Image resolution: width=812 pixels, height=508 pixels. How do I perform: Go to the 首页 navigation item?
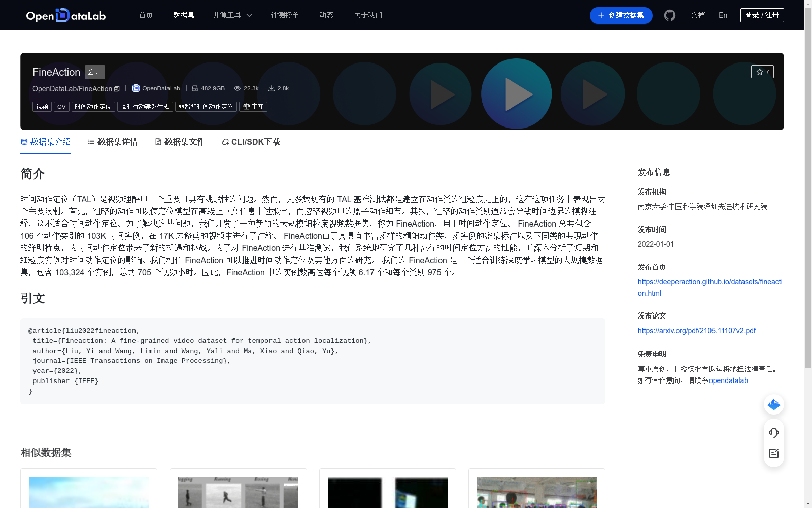(x=146, y=15)
